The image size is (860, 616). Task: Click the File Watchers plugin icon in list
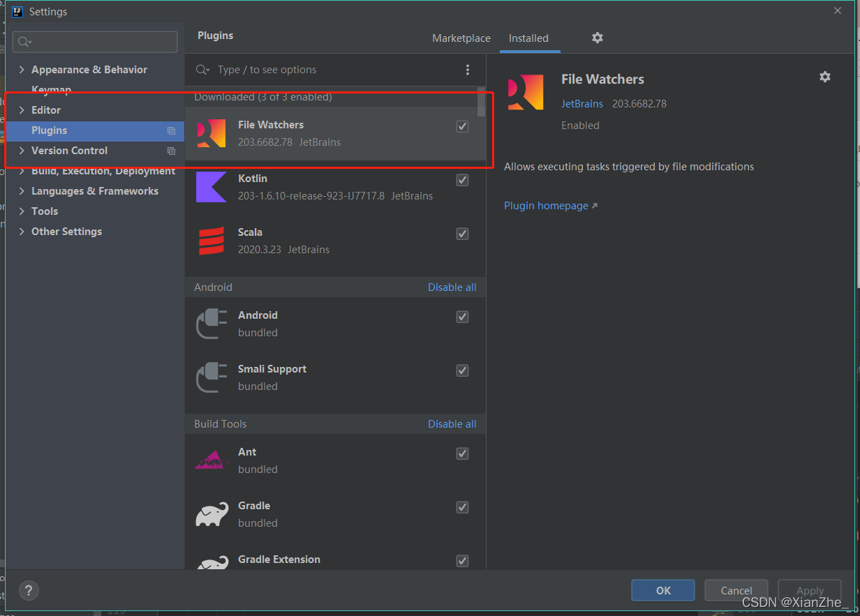[x=212, y=133]
